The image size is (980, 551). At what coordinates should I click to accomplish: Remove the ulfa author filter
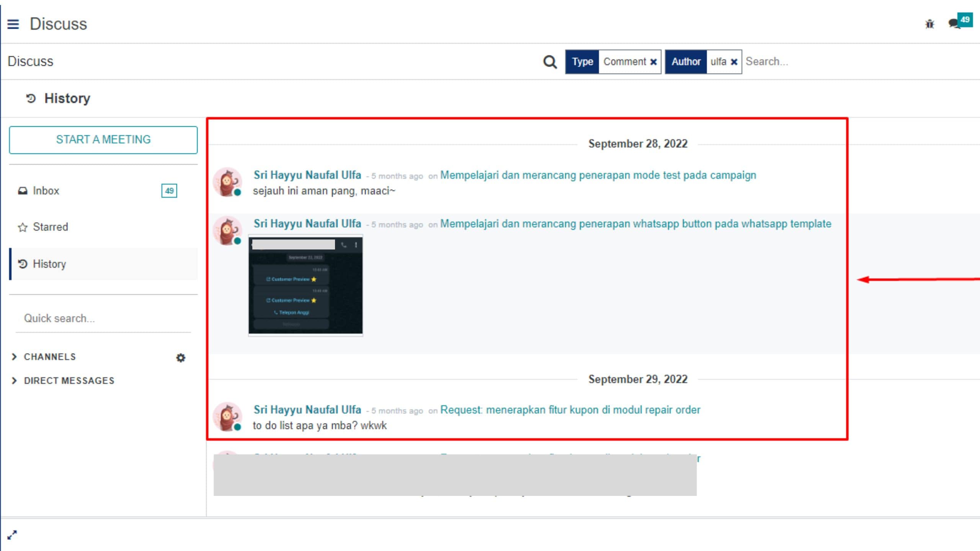734,62
